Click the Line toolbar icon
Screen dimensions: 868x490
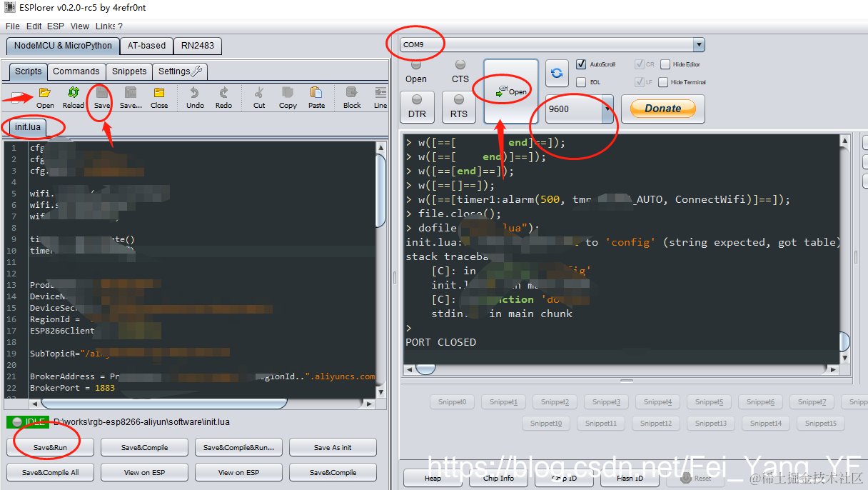coord(380,97)
